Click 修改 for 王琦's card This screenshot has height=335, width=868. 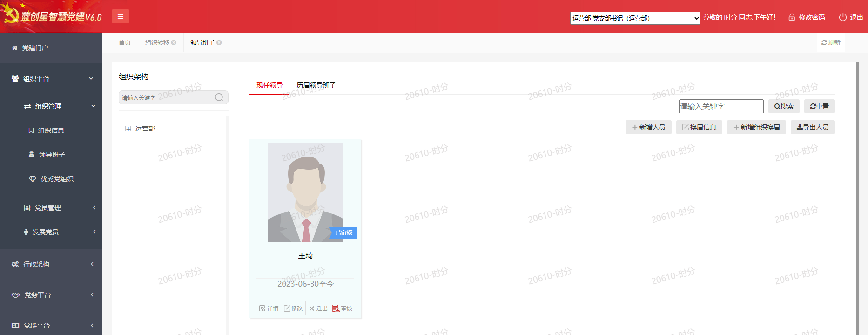click(x=293, y=308)
